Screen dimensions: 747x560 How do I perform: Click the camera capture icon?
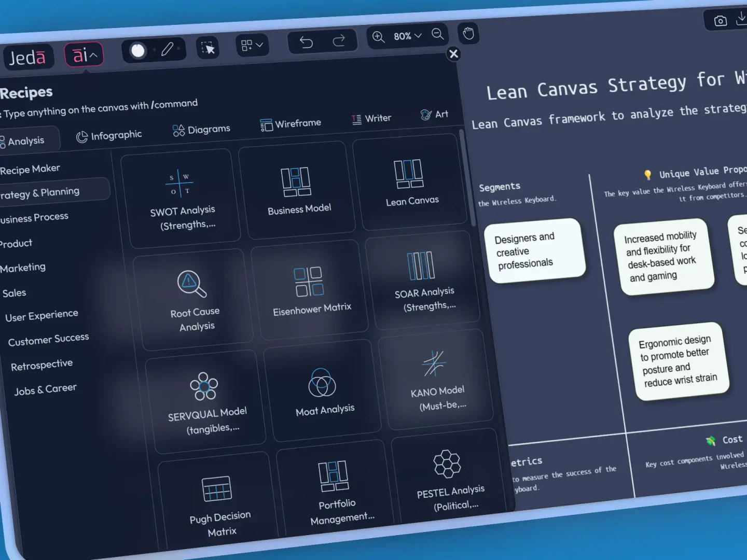click(720, 21)
